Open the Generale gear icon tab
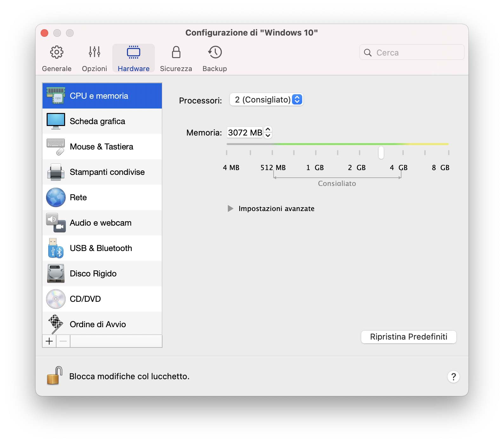 [56, 52]
